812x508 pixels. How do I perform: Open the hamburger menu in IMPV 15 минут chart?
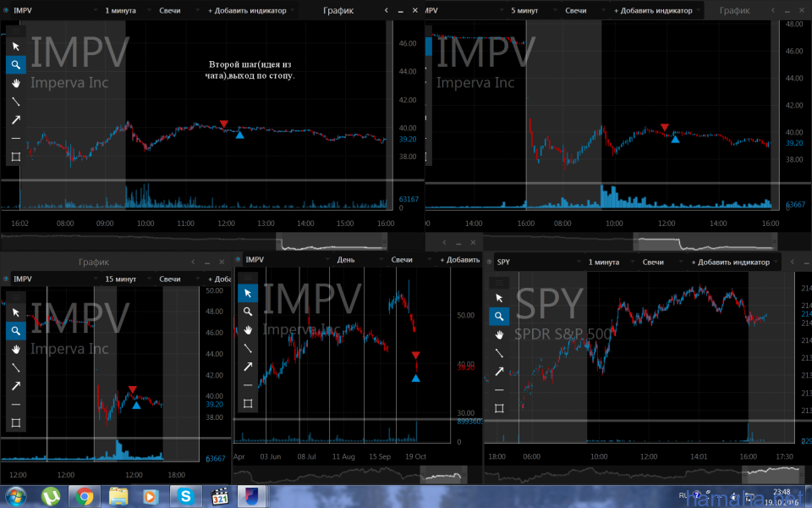point(16,297)
